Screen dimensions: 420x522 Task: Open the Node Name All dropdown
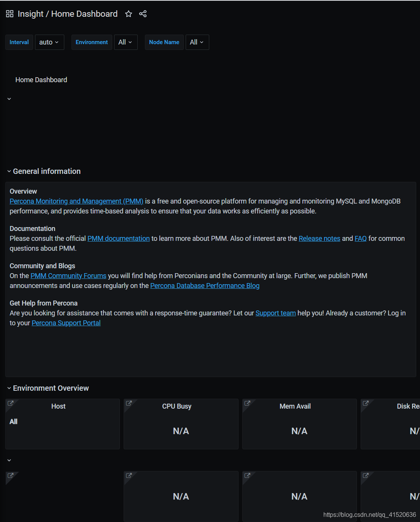197,42
